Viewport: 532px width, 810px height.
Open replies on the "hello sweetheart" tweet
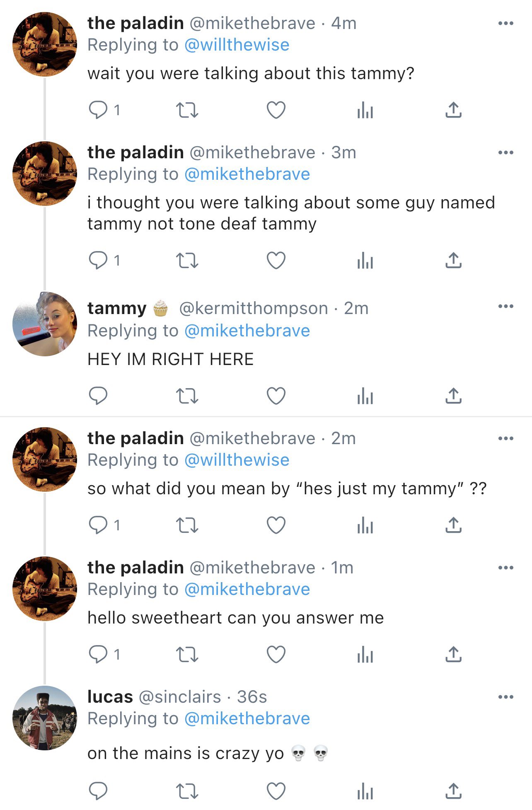(x=98, y=654)
